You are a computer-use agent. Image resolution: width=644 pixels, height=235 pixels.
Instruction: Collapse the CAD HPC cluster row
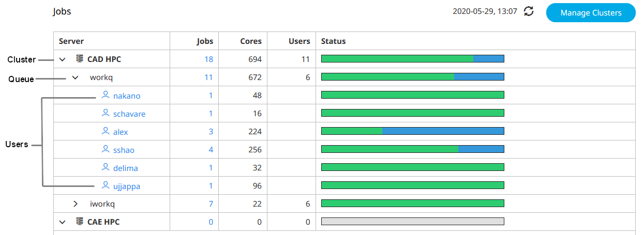tap(63, 59)
